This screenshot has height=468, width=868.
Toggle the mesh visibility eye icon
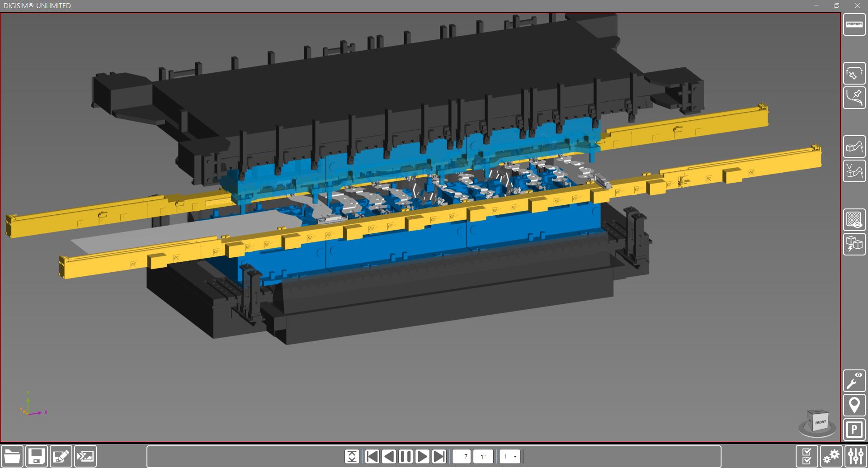(x=854, y=220)
